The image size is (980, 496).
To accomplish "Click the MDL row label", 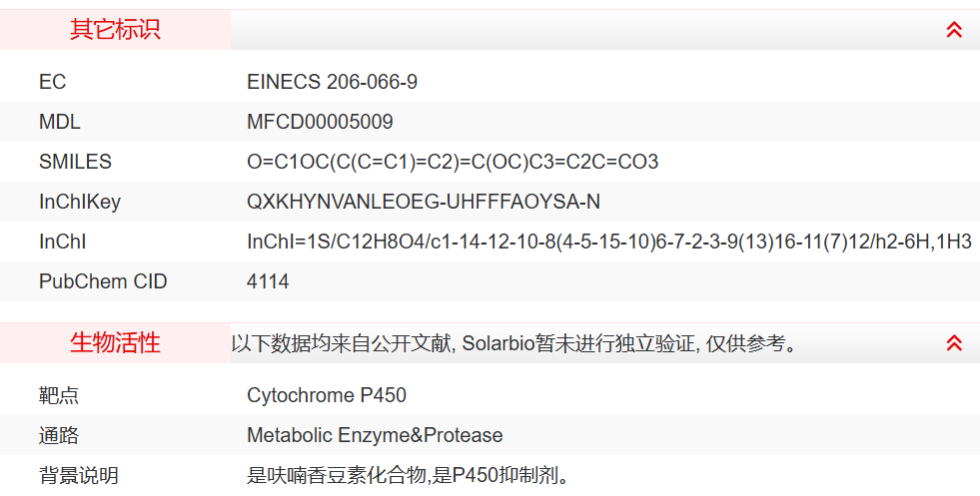I will coord(59,122).
